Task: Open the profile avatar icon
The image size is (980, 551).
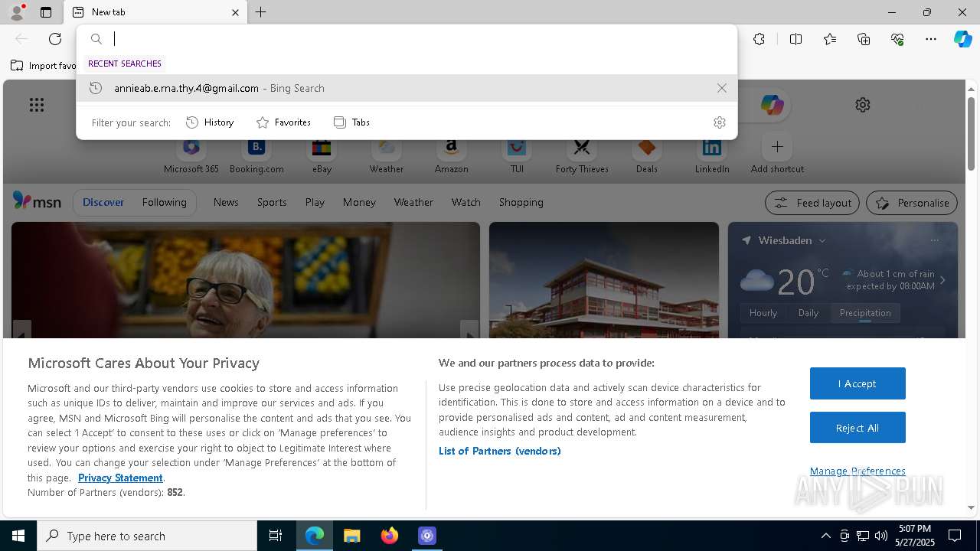Action: coord(16,12)
